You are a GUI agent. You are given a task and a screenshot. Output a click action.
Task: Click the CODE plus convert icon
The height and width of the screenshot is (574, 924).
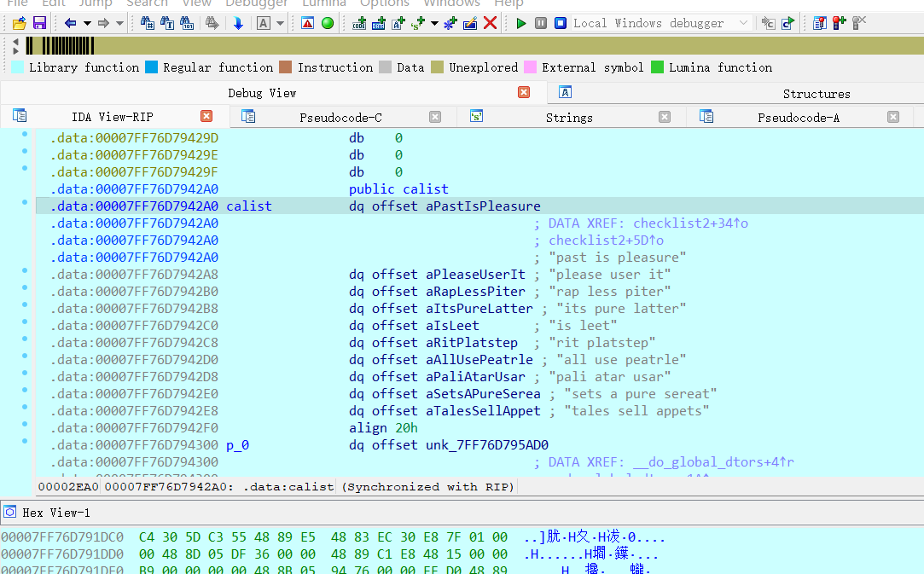pos(359,23)
